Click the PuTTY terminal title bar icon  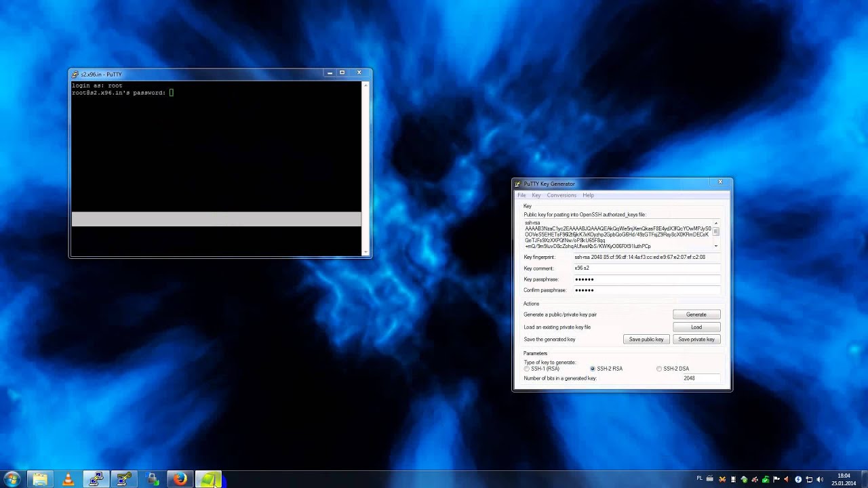[x=75, y=74]
